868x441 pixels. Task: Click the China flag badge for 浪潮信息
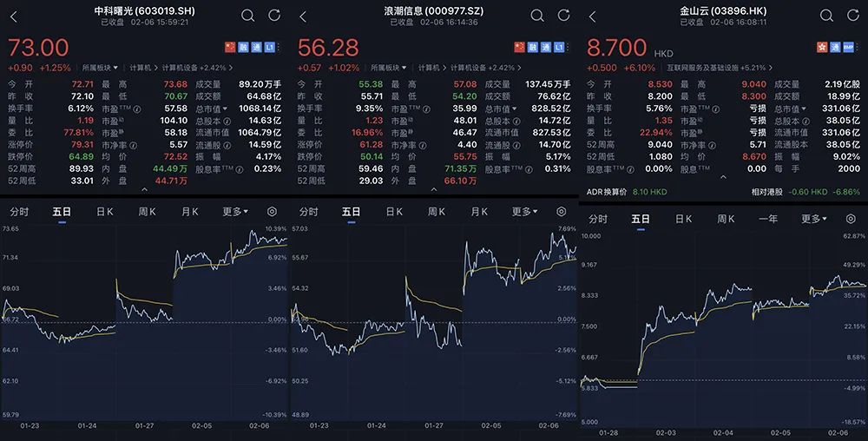coord(519,48)
